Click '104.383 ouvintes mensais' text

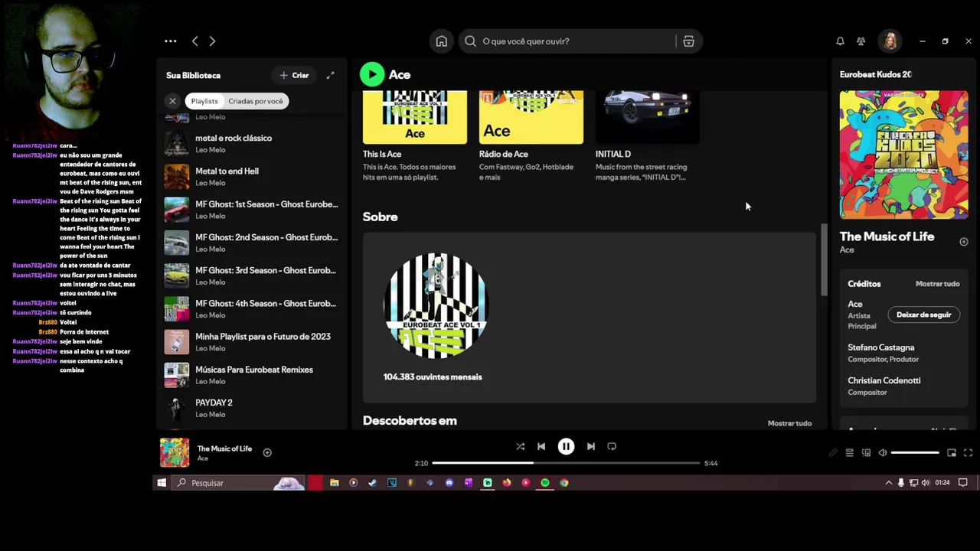[x=433, y=377]
